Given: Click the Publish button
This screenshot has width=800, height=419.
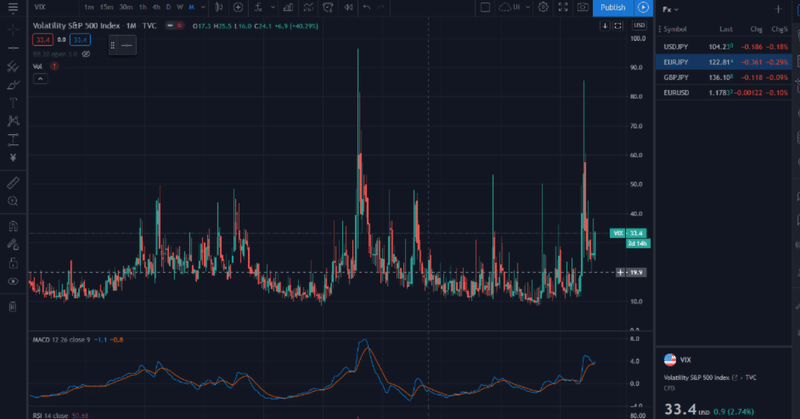Looking at the screenshot, I should pyautogui.click(x=613, y=7).
